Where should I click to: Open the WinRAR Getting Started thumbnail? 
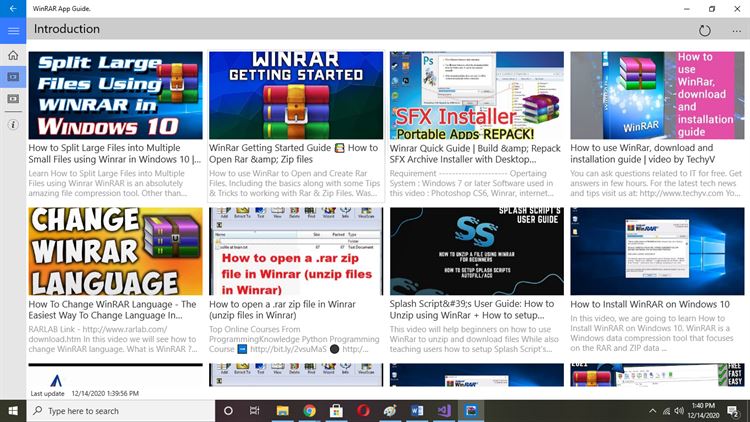click(296, 95)
